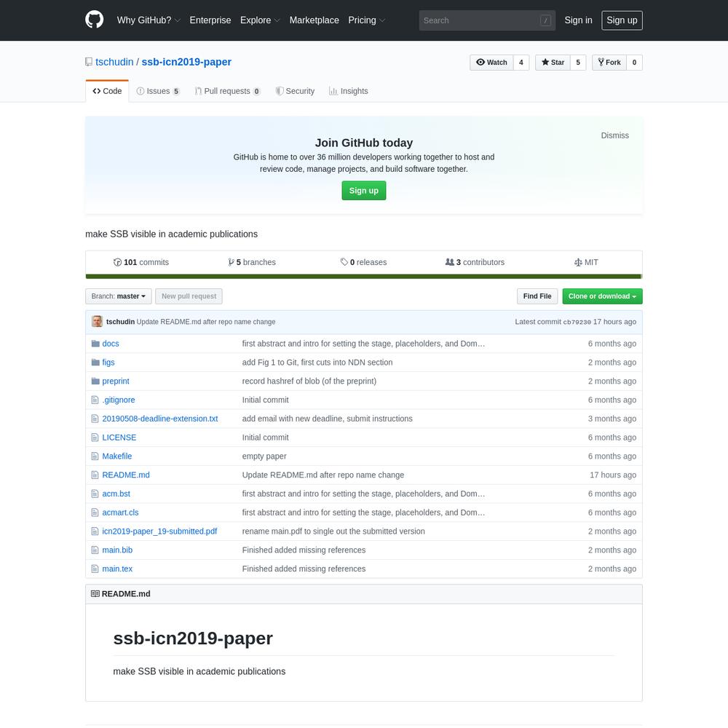
Task: Open the preprint folder
Action: pyautogui.click(x=116, y=381)
